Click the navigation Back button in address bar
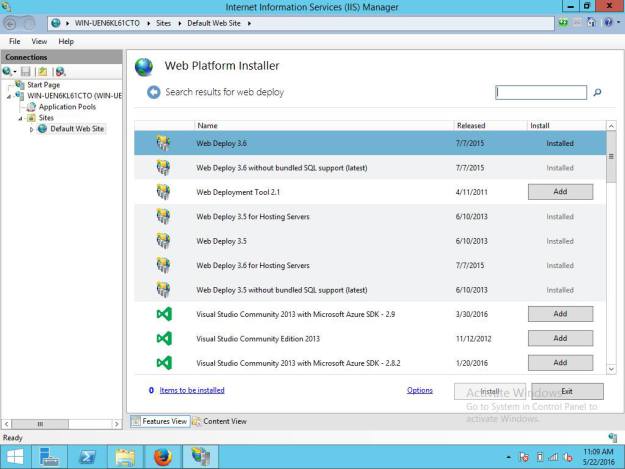 pos(10,24)
